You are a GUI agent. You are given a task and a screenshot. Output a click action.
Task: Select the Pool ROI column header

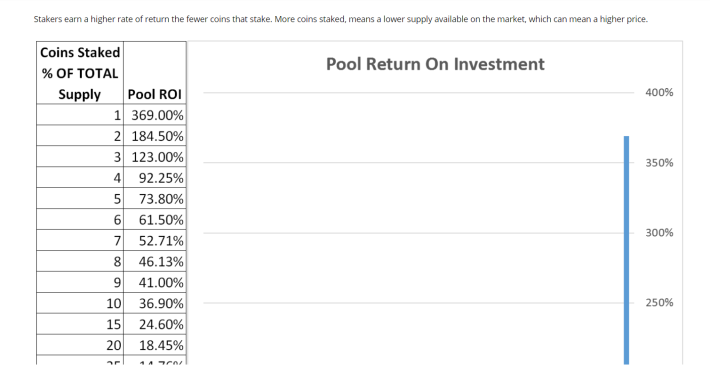coord(154,73)
